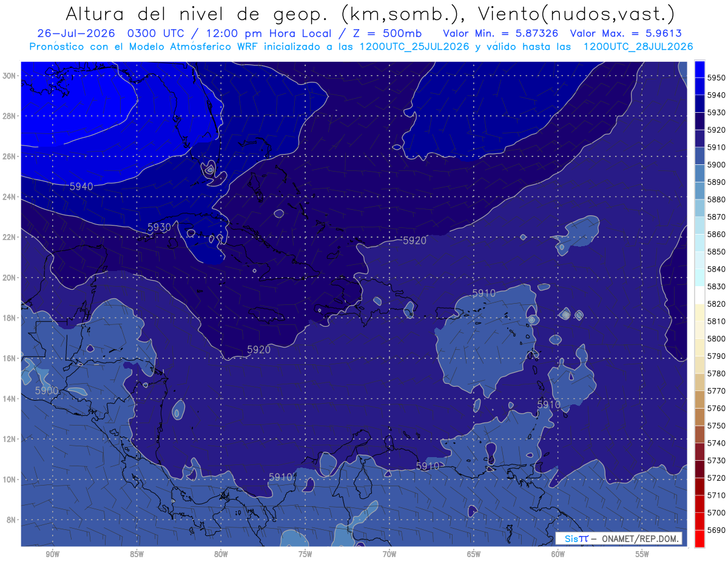This screenshot has height=562, width=728.
Task: Click the 5820 colorbar label
Action: click(x=716, y=304)
